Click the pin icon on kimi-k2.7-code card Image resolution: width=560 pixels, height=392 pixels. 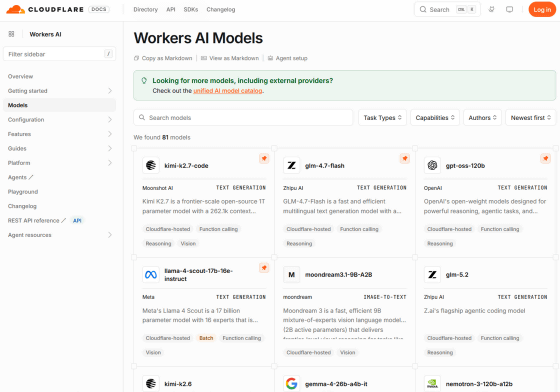[264, 158]
